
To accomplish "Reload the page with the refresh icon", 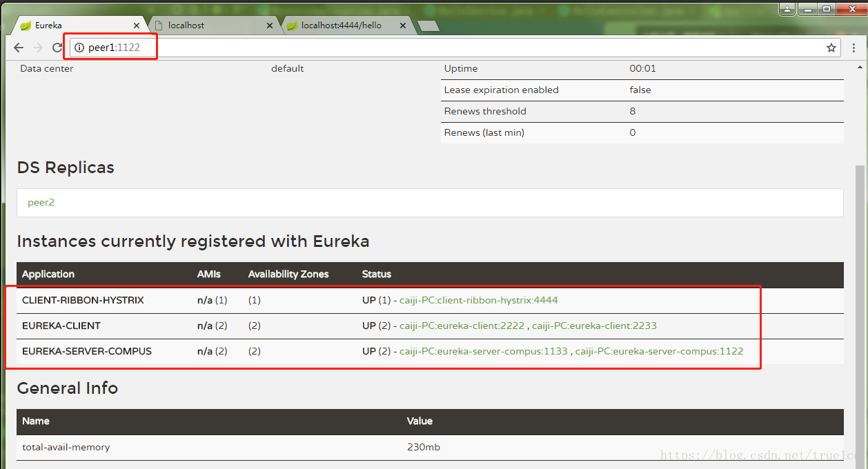I will pos(57,48).
